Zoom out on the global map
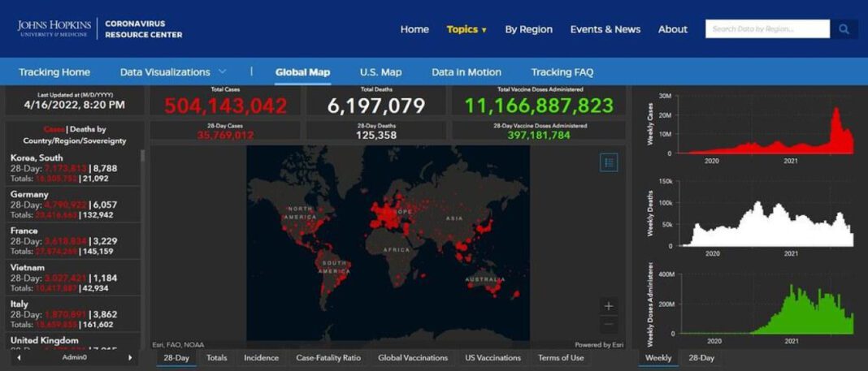Screen dimensions: 868x371 [x=609, y=324]
